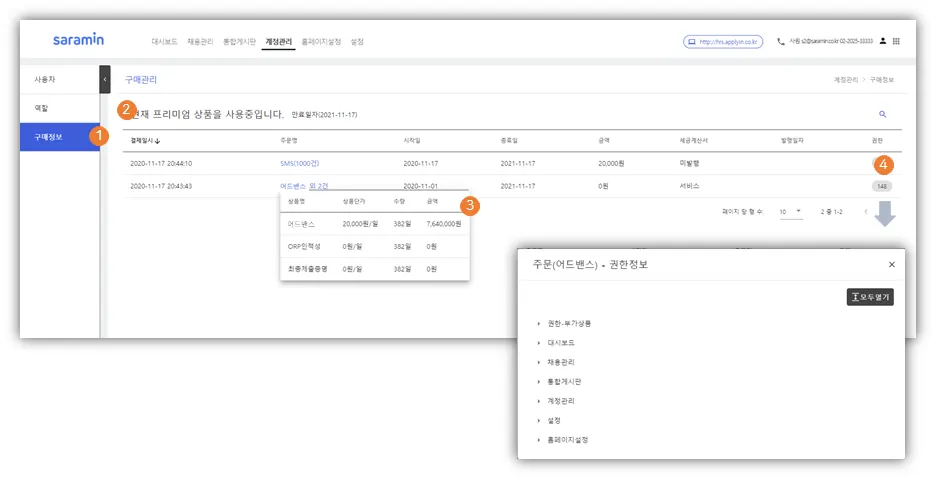Image resolution: width=936 pixels, height=479 pixels.
Task: Expand 홈페이지설정 in the permission dialog
Action: pyautogui.click(x=563, y=440)
